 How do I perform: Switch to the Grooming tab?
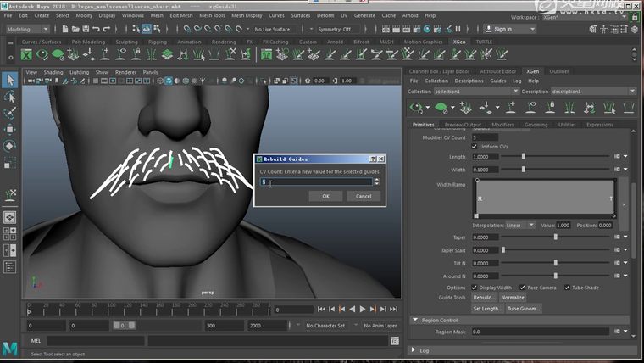coord(536,125)
